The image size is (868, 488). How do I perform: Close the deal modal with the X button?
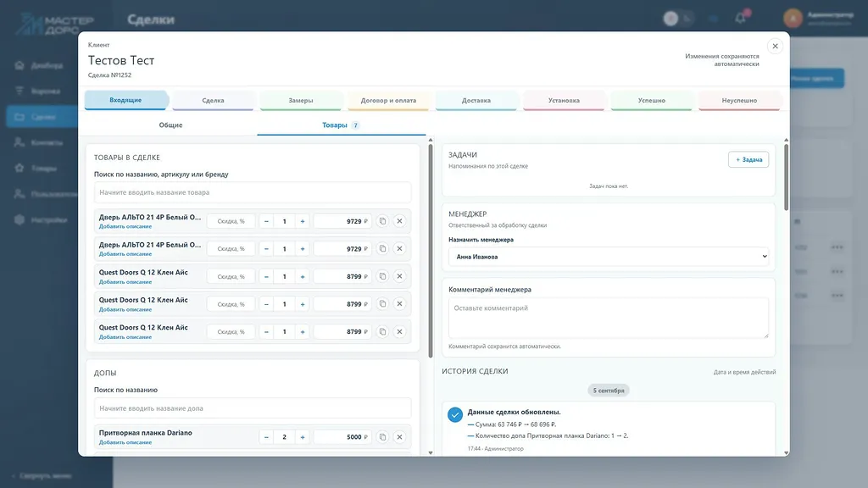click(x=775, y=46)
